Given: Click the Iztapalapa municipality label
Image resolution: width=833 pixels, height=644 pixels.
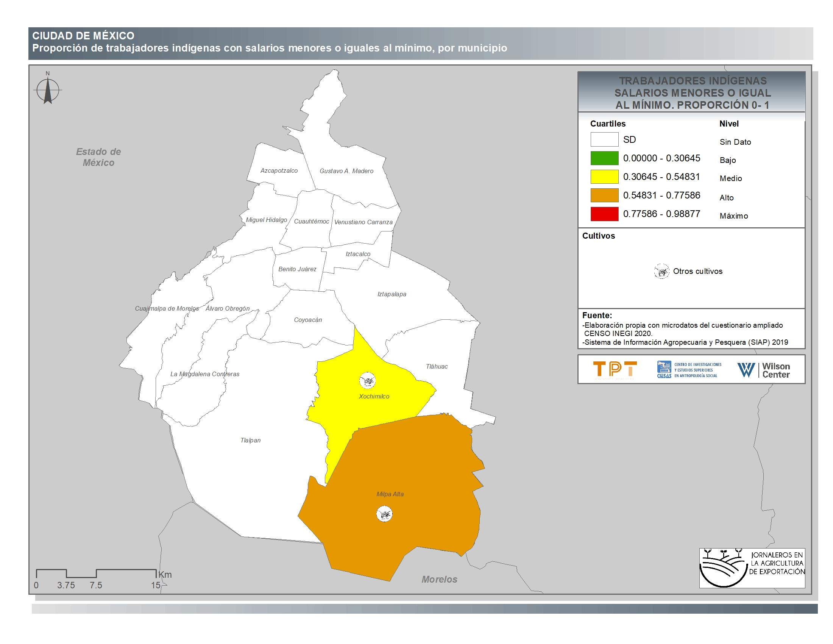Looking at the screenshot, I should click(x=392, y=294).
